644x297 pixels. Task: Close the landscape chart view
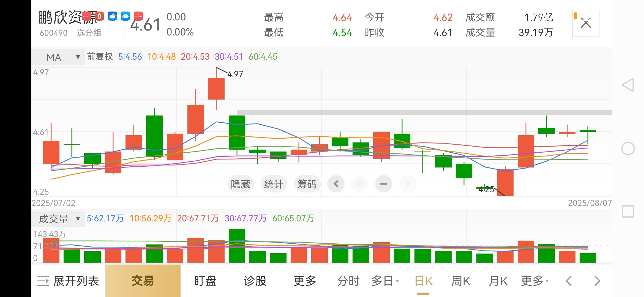click(586, 23)
